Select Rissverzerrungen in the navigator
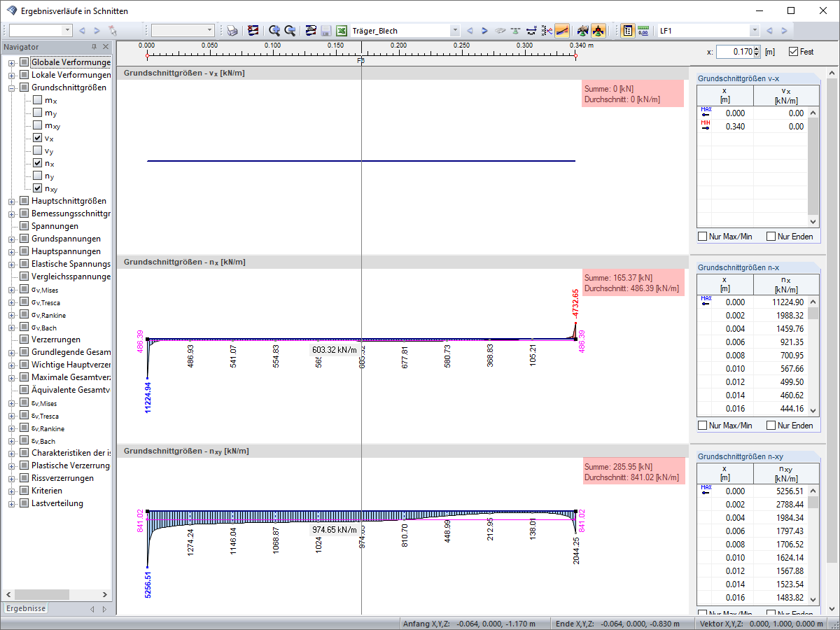Image resolution: width=840 pixels, height=630 pixels. pyautogui.click(x=62, y=478)
